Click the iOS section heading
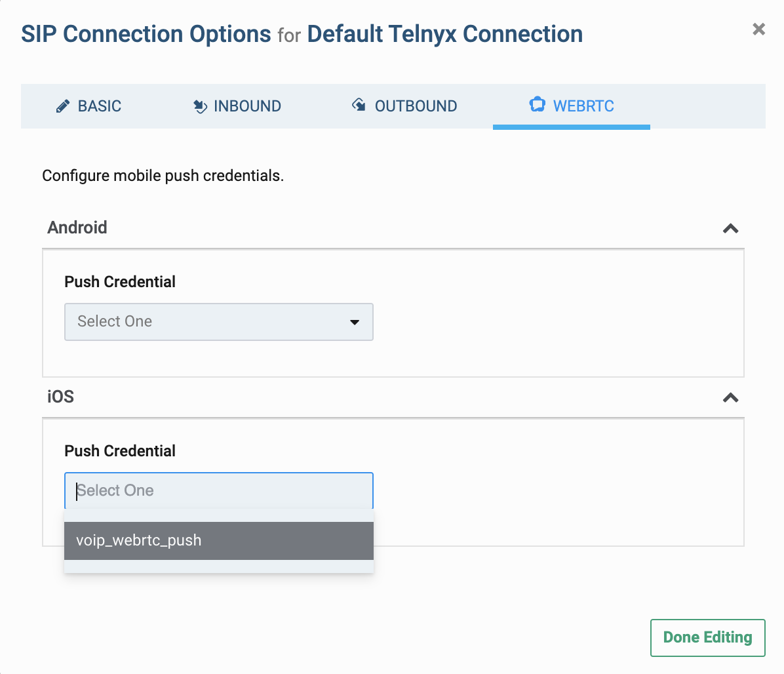 [60, 396]
